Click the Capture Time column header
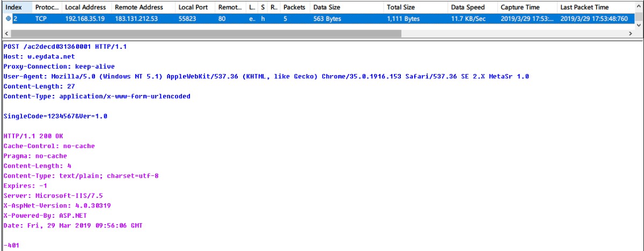 coord(527,8)
